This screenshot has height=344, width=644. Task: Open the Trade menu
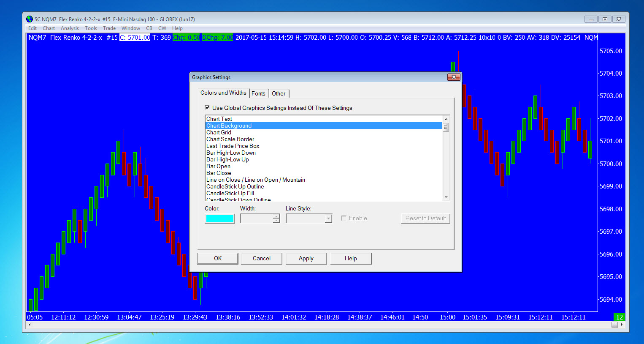tap(109, 28)
